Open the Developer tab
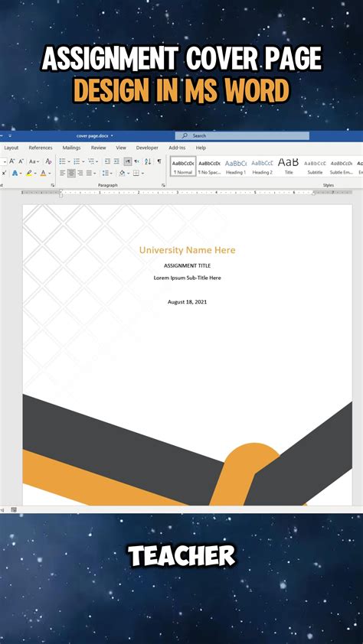This screenshot has width=363, height=644. 147,148
